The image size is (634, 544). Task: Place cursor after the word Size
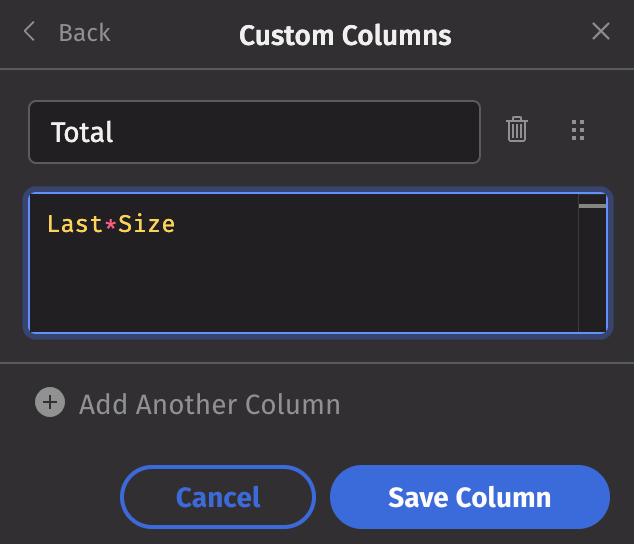click(x=176, y=224)
